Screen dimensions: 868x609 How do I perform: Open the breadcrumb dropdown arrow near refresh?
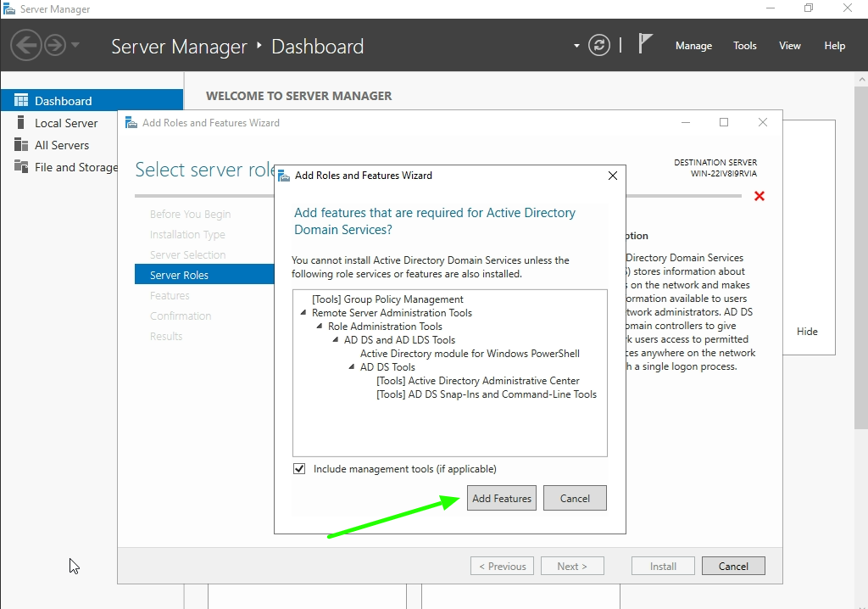pos(576,46)
